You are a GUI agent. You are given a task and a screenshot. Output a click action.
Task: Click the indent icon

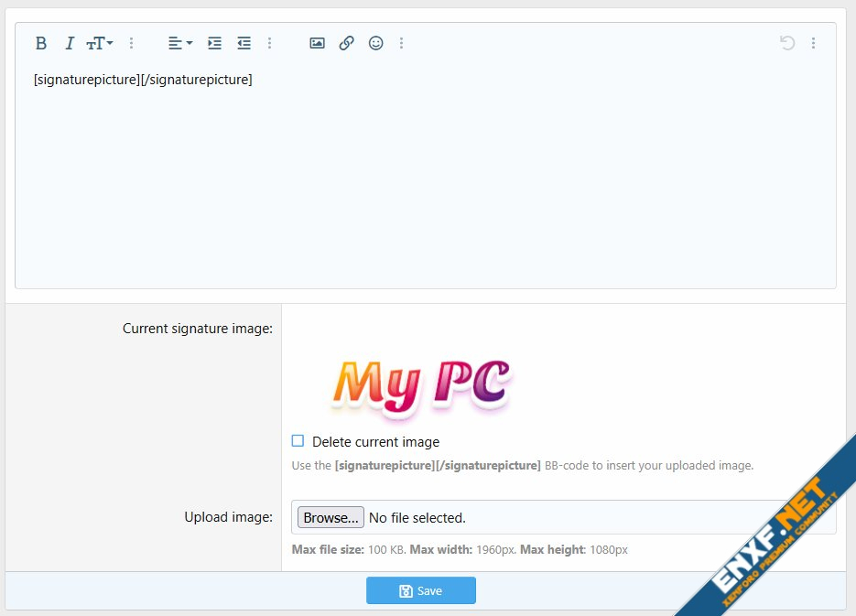click(214, 43)
